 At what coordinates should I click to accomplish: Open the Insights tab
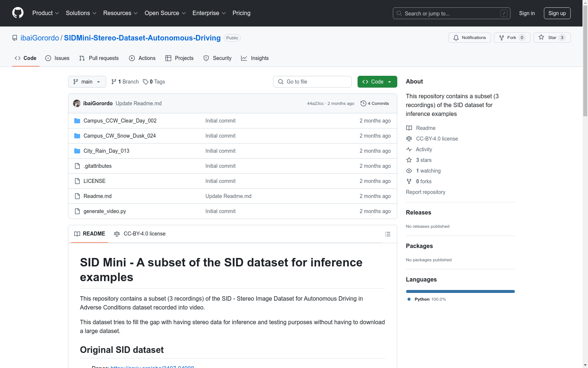click(255, 58)
